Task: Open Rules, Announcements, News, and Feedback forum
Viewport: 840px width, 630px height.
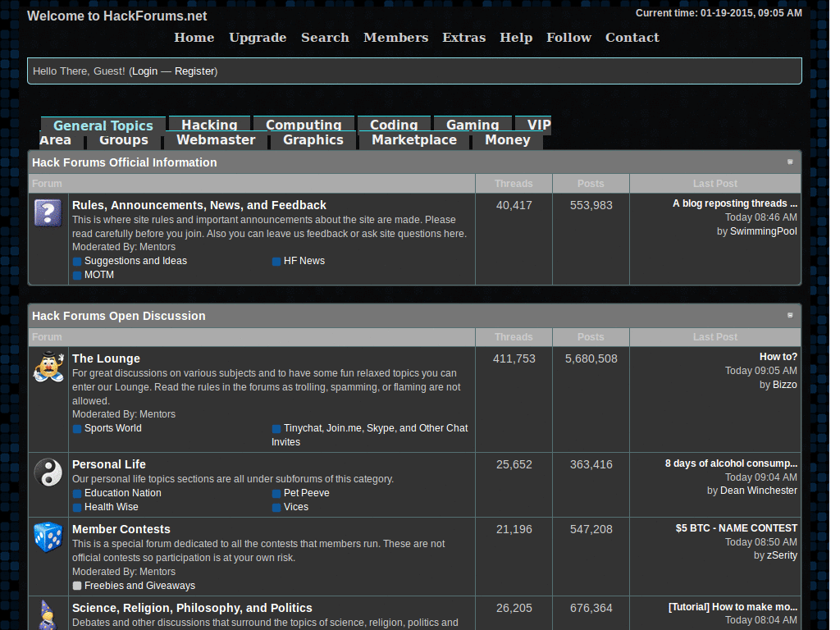Action: coord(199,205)
